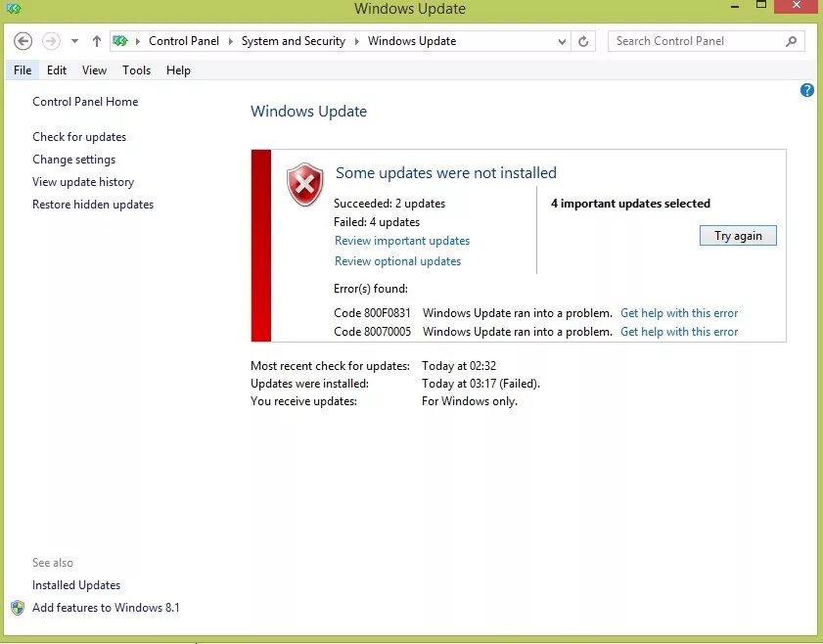823x644 pixels.
Task: Click the red error shield icon
Action: 303,184
